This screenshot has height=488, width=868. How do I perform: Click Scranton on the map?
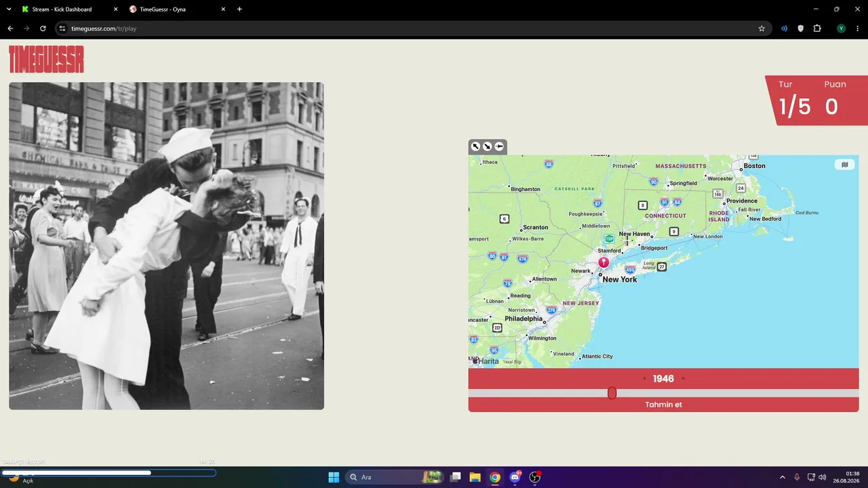536,228
